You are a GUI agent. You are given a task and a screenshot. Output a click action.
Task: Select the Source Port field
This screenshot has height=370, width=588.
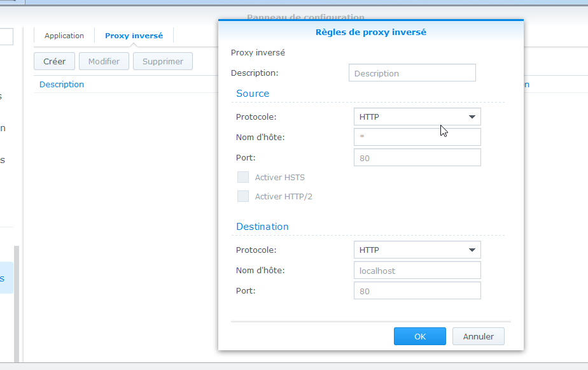417,157
